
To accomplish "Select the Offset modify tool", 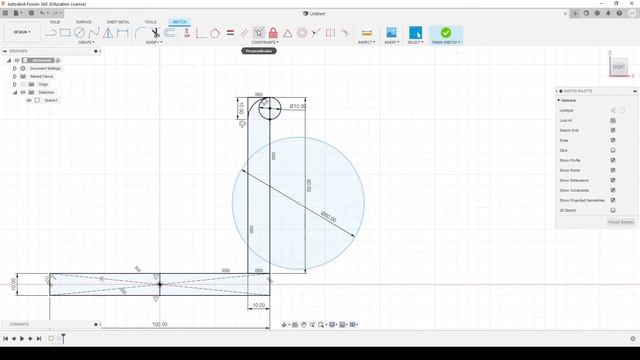I will (170, 33).
